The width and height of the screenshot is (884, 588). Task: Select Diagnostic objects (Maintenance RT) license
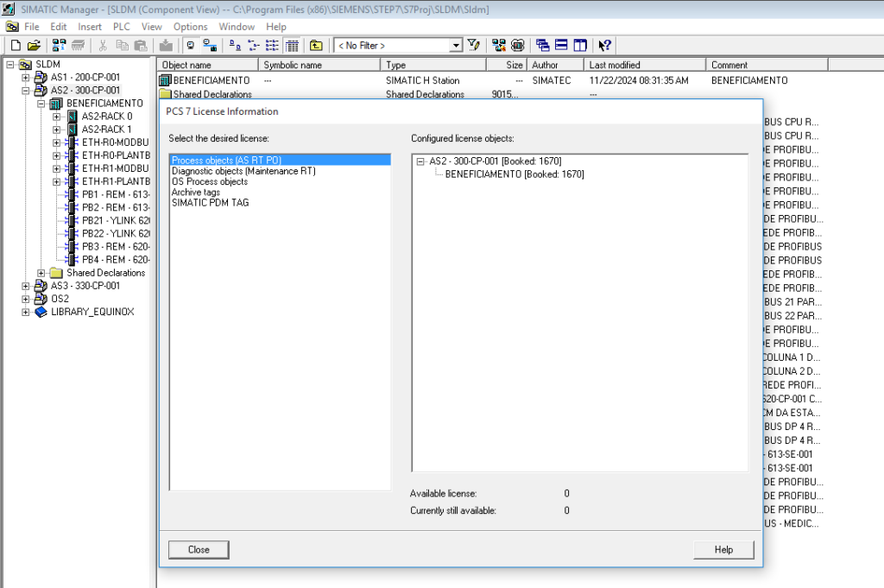[243, 171]
